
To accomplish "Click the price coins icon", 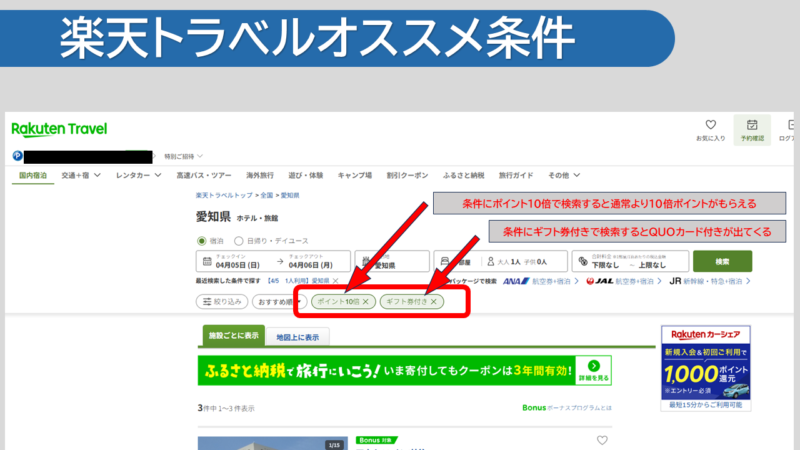I will pyautogui.click(x=583, y=261).
